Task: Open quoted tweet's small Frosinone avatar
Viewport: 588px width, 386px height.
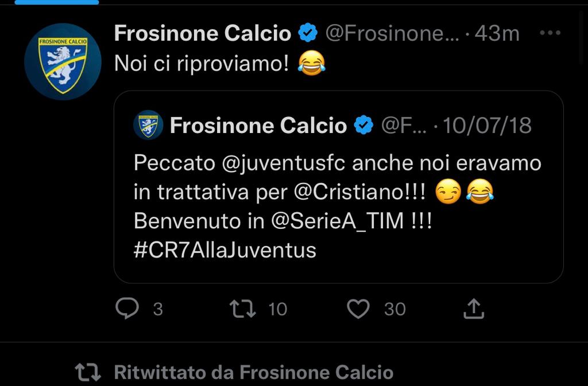Action: coord(148,124)
